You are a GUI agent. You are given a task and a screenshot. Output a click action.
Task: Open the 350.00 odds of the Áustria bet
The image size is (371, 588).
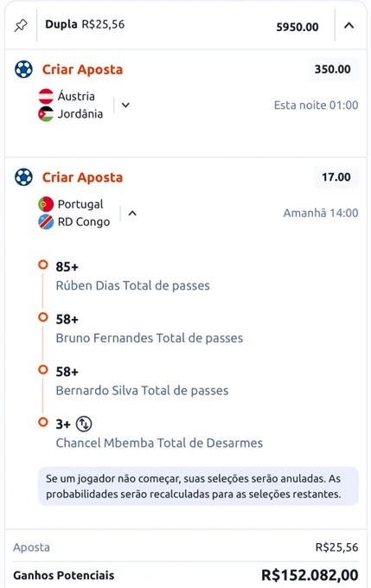coord(333,69)
